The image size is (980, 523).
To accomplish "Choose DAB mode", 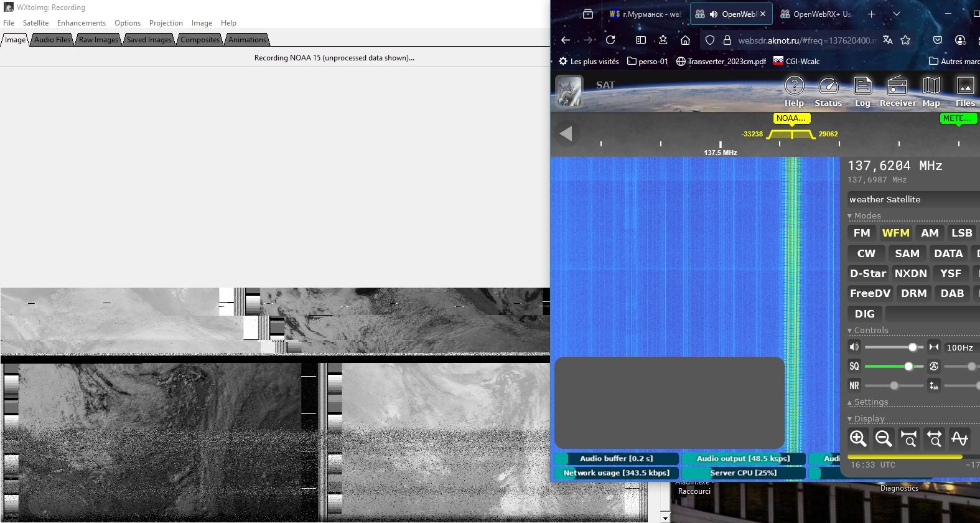I will 952,293.
